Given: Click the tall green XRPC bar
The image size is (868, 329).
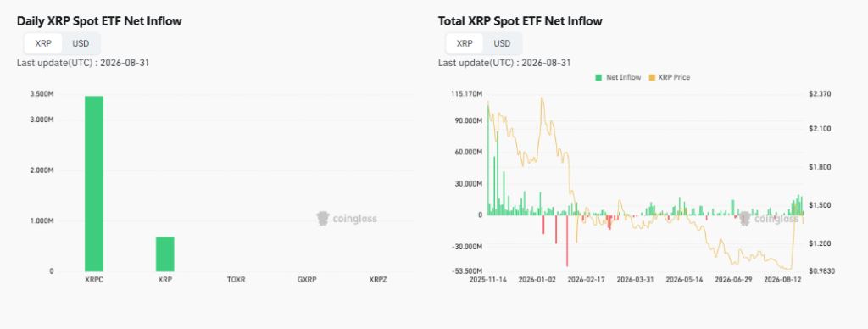Looking at the screenshot, I should (94, 184).
